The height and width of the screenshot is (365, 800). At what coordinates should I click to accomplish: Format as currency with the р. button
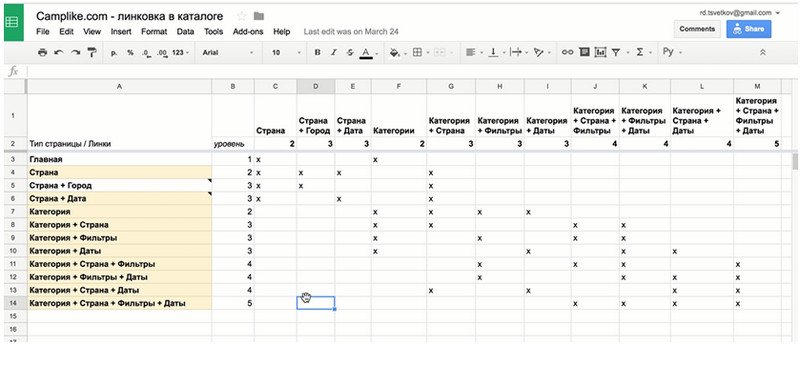coord(114,52)
